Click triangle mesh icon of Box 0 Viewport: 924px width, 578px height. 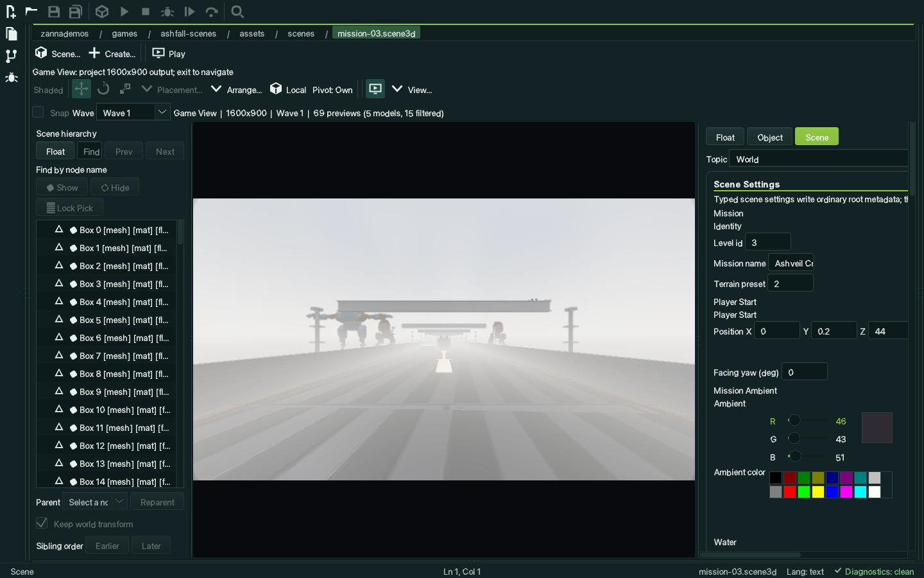59,229
